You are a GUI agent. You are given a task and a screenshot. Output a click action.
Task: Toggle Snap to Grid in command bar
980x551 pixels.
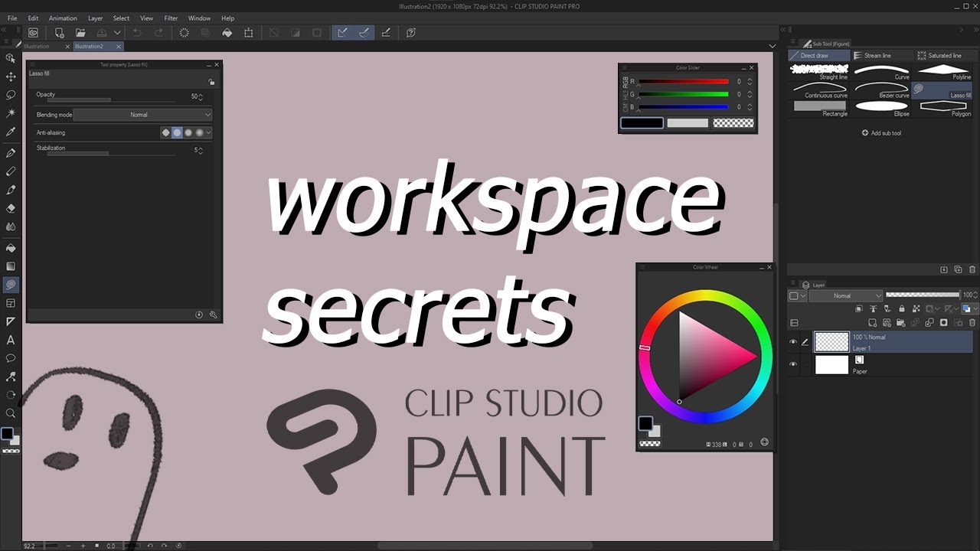pos(386,33)
